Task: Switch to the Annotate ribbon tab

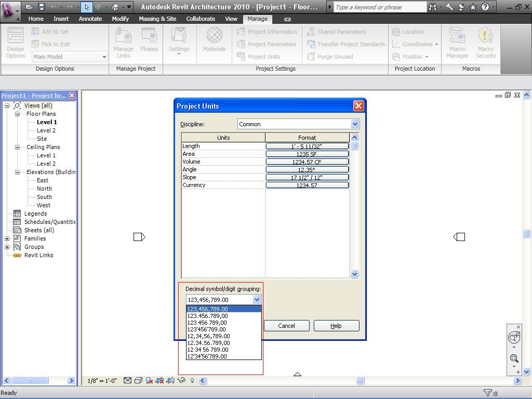Action: [90, 19]
